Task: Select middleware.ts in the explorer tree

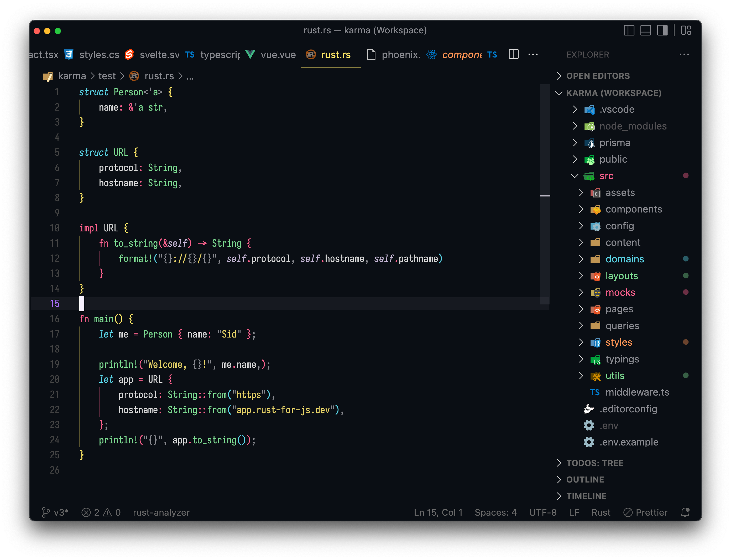Action: (x=637, y=392)
